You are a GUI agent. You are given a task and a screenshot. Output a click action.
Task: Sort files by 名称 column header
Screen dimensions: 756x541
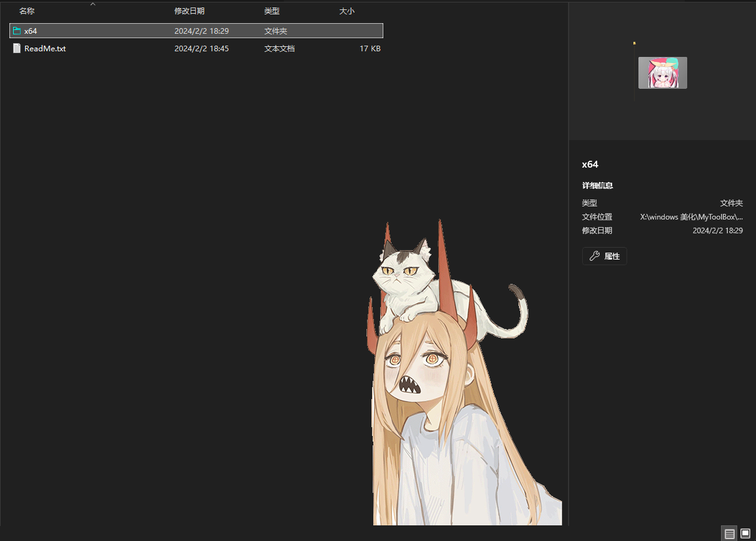pos(27,11)
